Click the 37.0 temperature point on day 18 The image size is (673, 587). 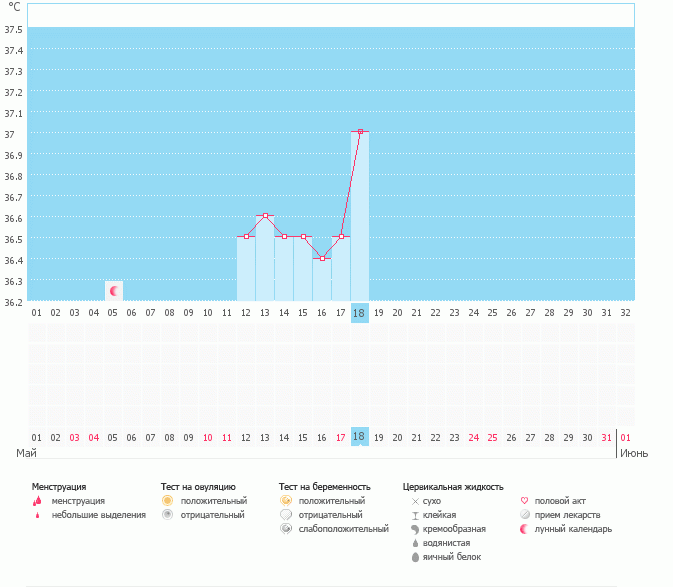point(360,131)
